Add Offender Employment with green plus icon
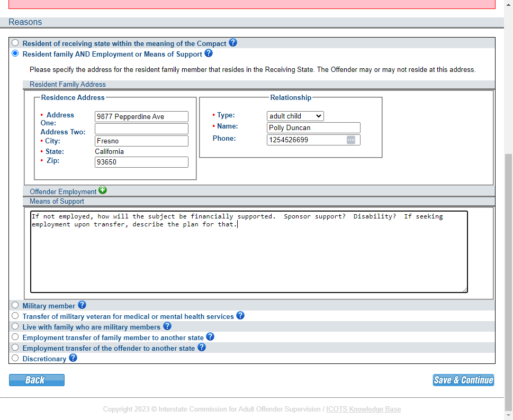This screenshot has height=420, width=513. pos(102,190)
